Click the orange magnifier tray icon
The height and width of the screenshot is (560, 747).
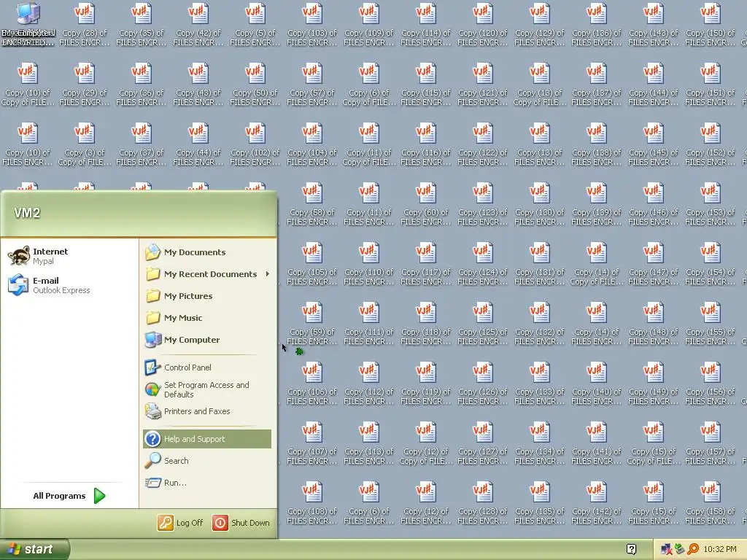coord(693,550)
